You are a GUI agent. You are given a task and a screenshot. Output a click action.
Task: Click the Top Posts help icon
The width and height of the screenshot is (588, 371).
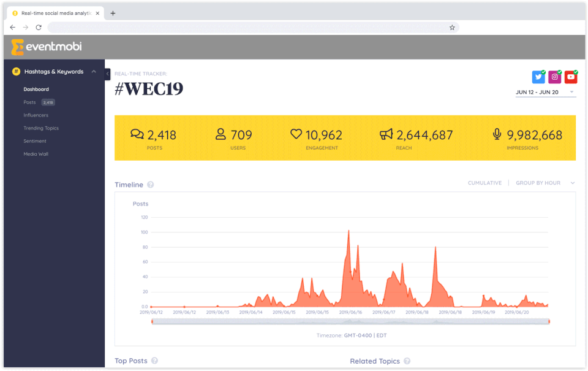(x=154, y=361)
